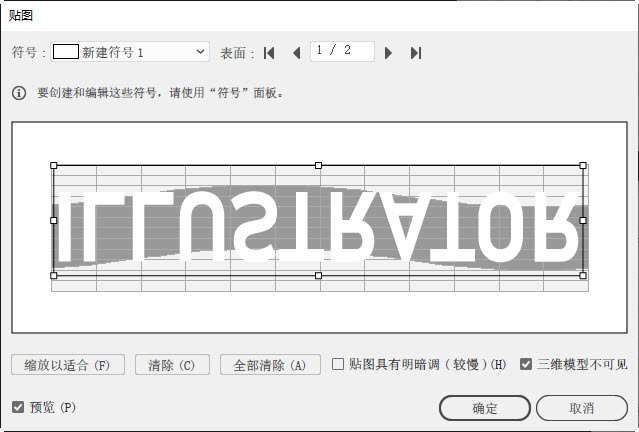The width and height of the screenshot is (639, 432).
Task: Go to the previous surface
Action: click(297, 53)
